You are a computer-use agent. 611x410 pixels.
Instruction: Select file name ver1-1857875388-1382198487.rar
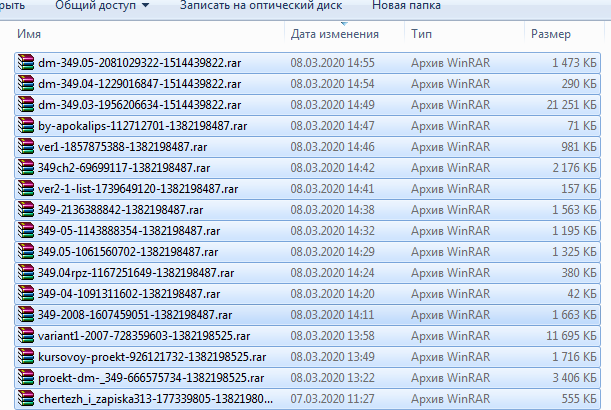(122, 147)
